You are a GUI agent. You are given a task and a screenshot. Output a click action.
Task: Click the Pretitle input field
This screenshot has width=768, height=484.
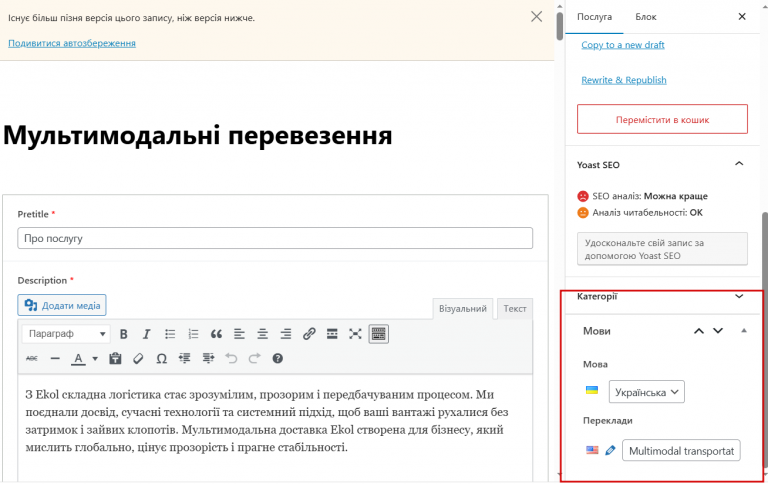click(x=275, y=239)
